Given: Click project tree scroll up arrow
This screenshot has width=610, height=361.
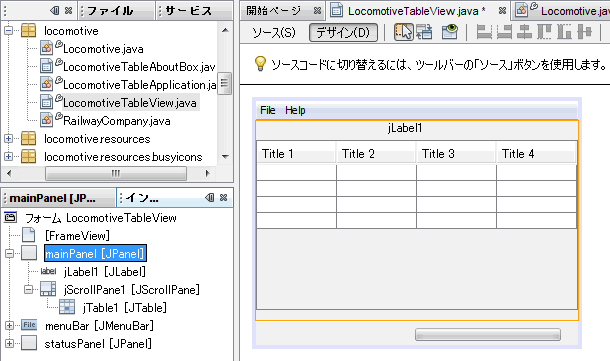Looking at the screenshot, I should pyautogui.click(x=225, y=30).
